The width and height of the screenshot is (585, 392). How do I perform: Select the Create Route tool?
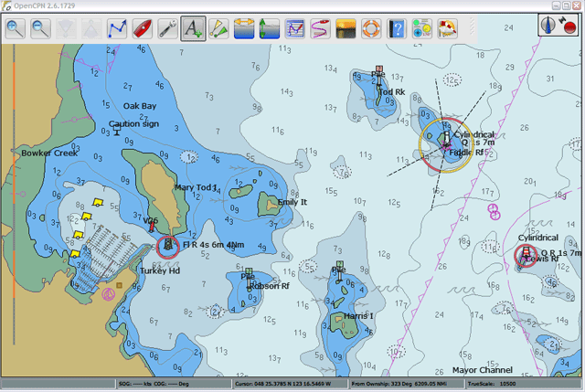[117, 28]
